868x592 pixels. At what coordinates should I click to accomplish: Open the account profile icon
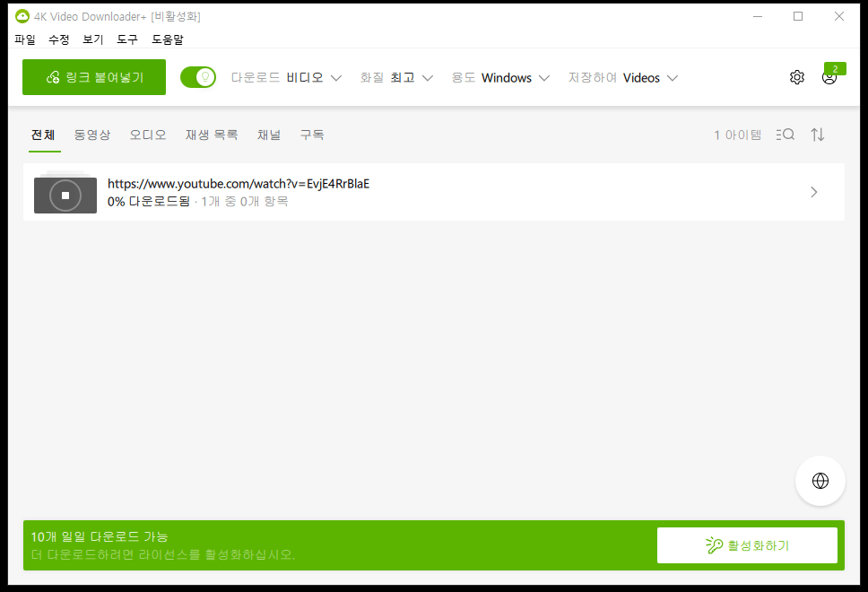[x=829, y=77]
